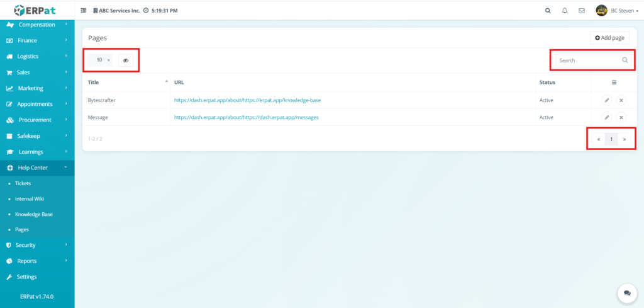This screenshot has width=644, height=308.
Task: Click the Add page button
Action: (x=609, y=38)
